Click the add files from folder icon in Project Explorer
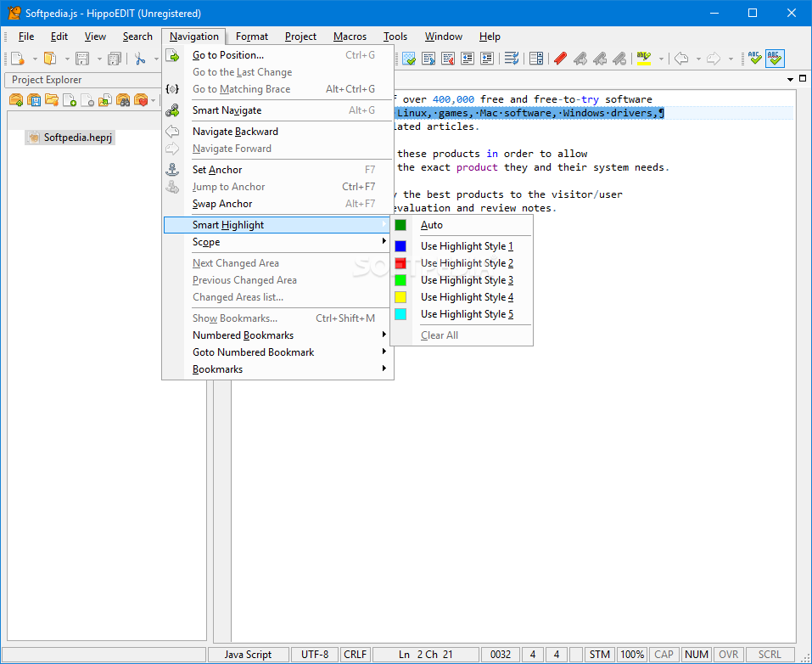Screen dimensions: 812x664 (105, 99)
